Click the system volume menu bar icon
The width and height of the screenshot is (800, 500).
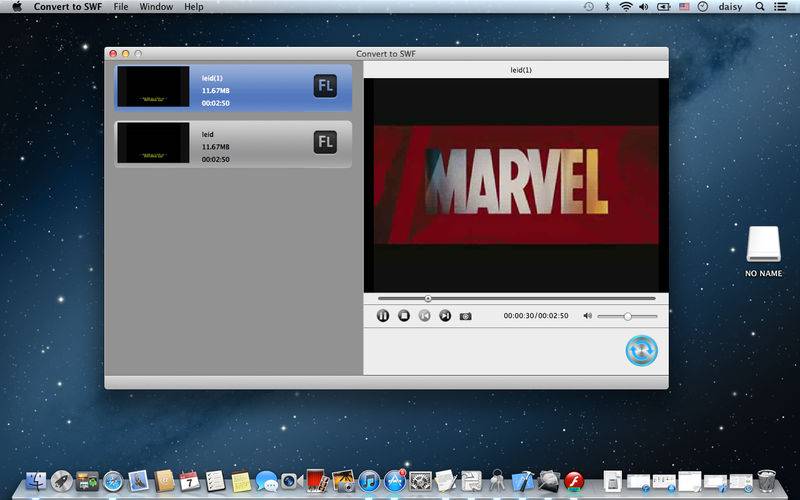644,7
